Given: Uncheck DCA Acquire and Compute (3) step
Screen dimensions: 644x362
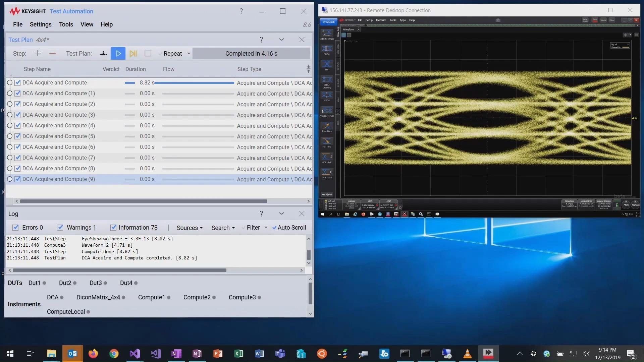Looking at the screenshot, I should click(x=18, y=115).
